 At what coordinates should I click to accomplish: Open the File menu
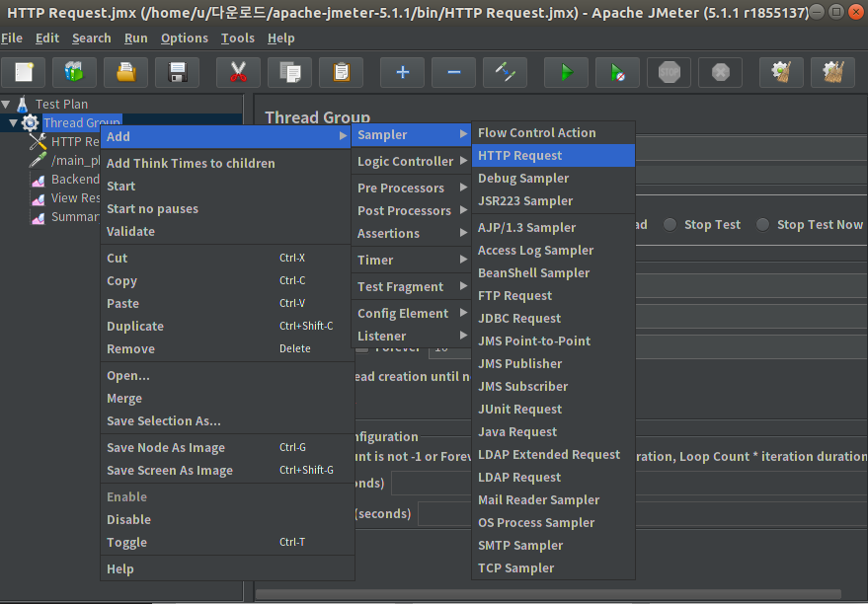click(12, 38)
